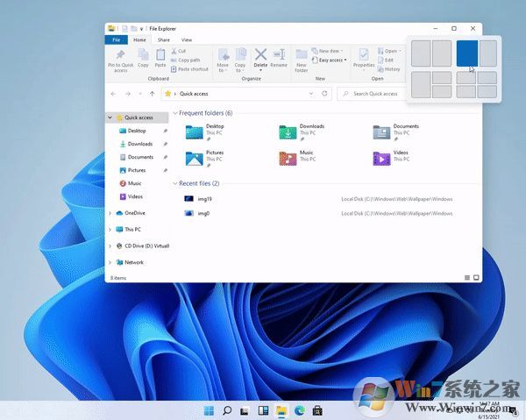Switch to the Home tab
Viewport: 526px width, 420px height.
click(140, 39)
